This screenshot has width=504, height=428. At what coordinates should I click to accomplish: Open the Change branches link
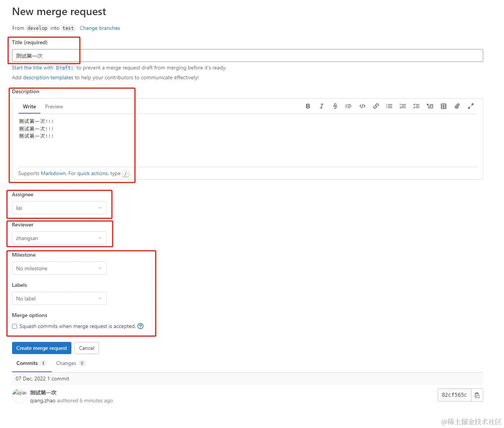pyautogui.click(x=100, y=28)
